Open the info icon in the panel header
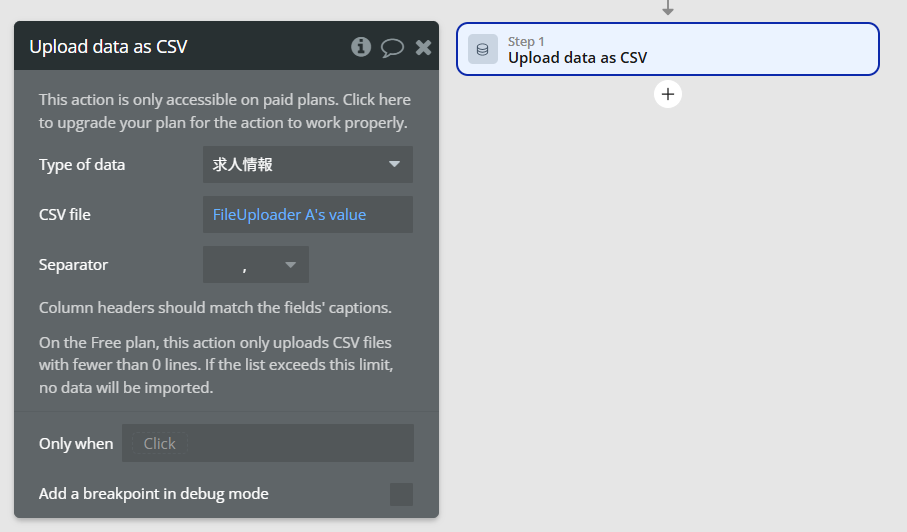Screen dimensions: 907x532 point(361,47)
